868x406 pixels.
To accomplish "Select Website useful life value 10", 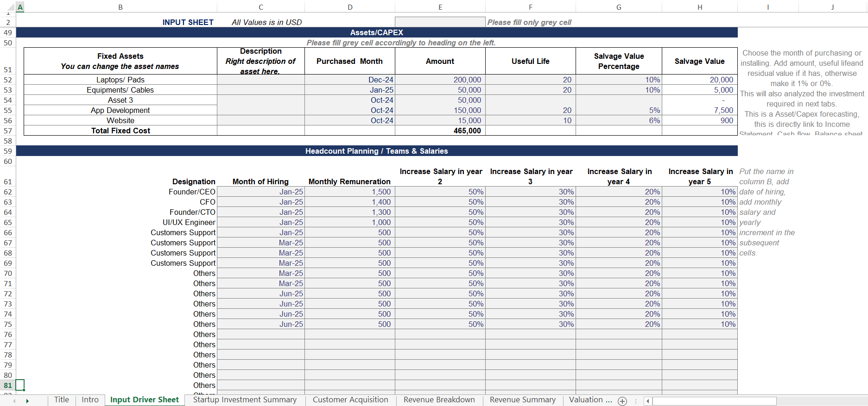I will point(531,120).
